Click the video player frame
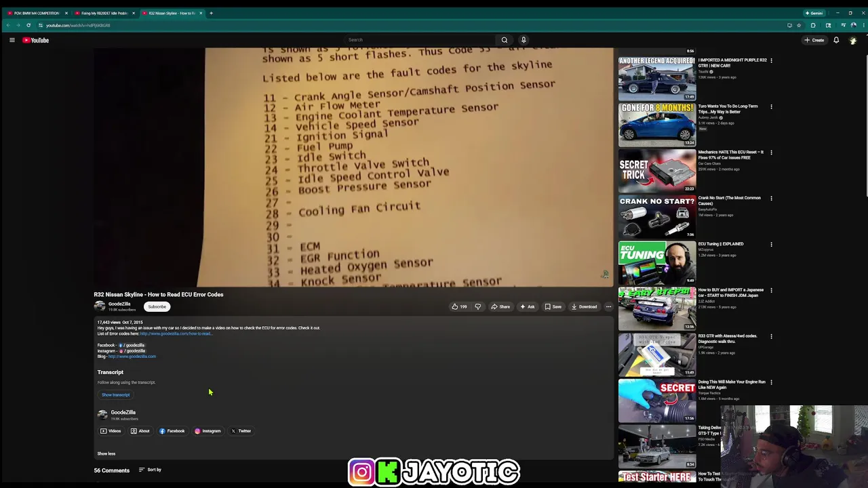 click(353, 167)
